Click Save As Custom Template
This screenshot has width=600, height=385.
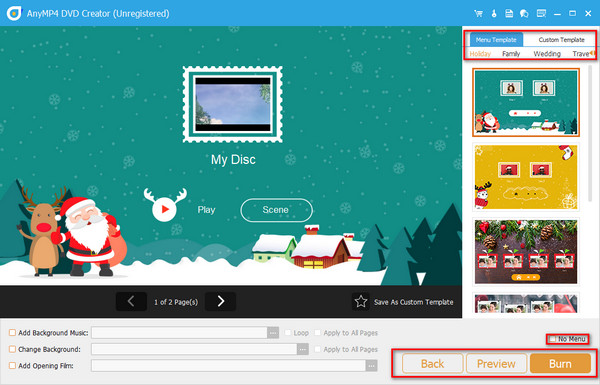[413, 302]
